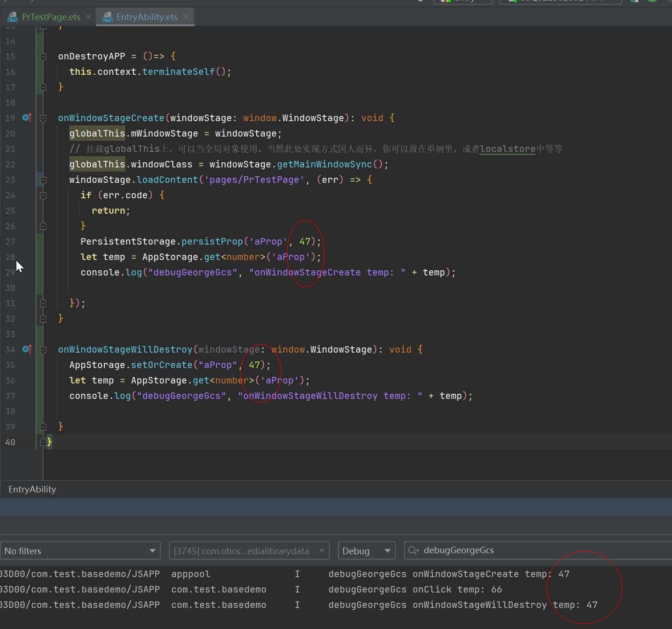The width and height of the screenshot is (672, 629).
Task: Click 'terminateSelf' method call on line 16
Action: pyautogui.click(x=179, y=72)
